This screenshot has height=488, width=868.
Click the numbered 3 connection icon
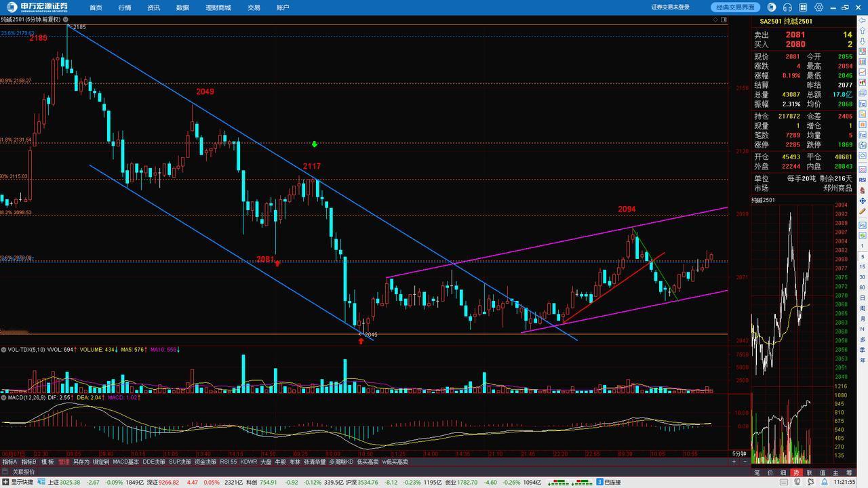click(599, 482)
